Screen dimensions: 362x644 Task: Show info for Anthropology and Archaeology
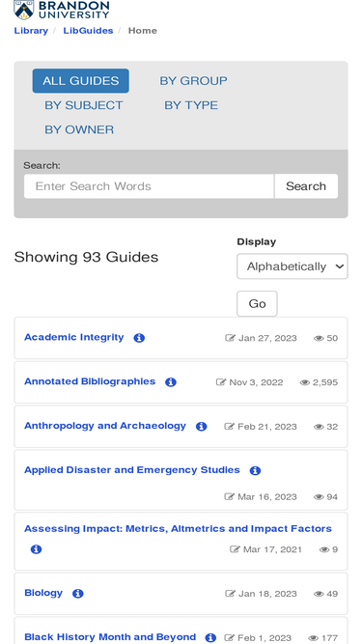tap(201, 427)
